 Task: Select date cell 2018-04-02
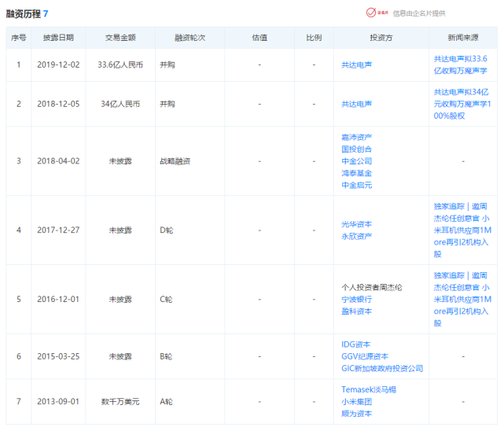coord(58,161)
